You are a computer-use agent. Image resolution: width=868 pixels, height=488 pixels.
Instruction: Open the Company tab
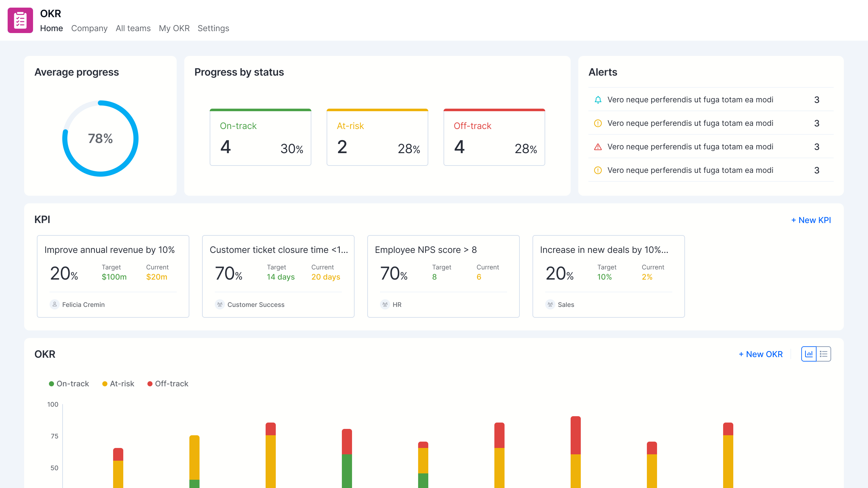click(x=89, y=28)
